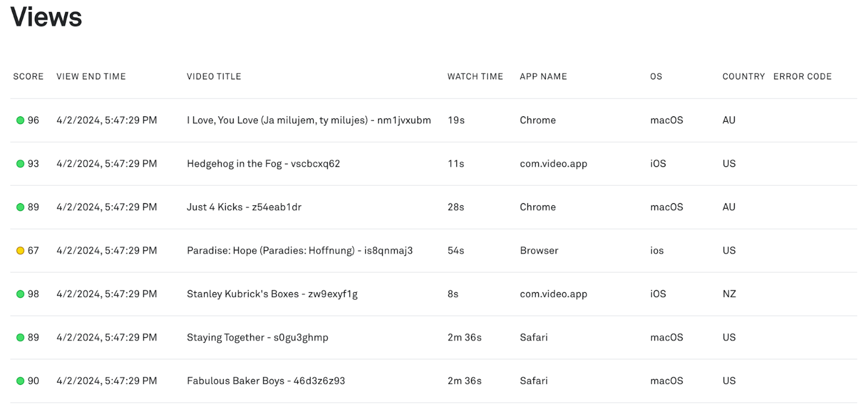Click the ERROR CODE column header

tap(802, 76)
